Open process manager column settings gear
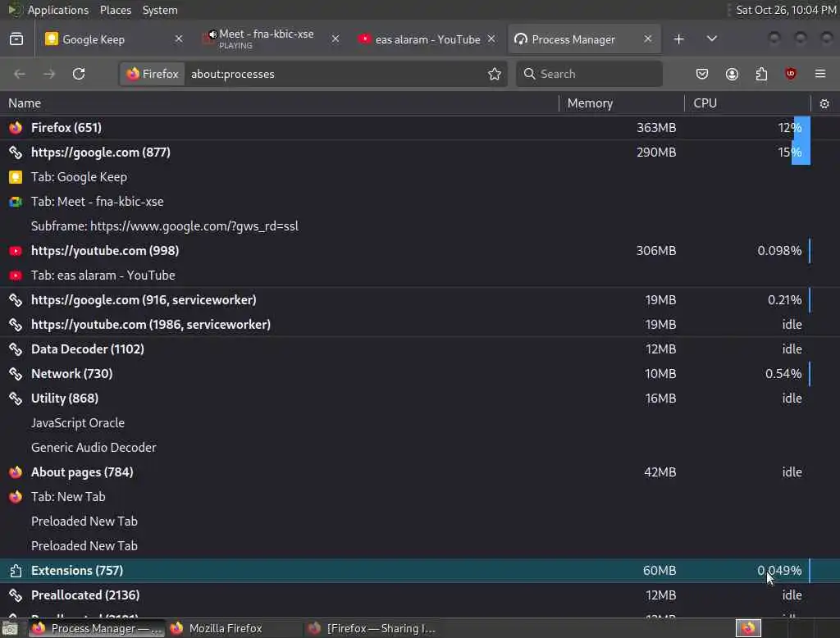This screenshot has height=638, width=840. [x=824, y=103]
